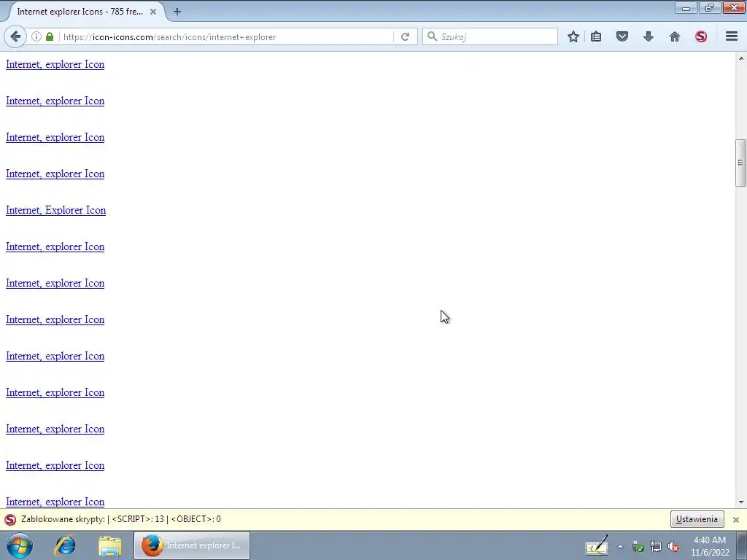Viewport: 747px width, 560px height.
Task: Open the NoScript S icon in the toolbar
Action: (x=701, y=36)
